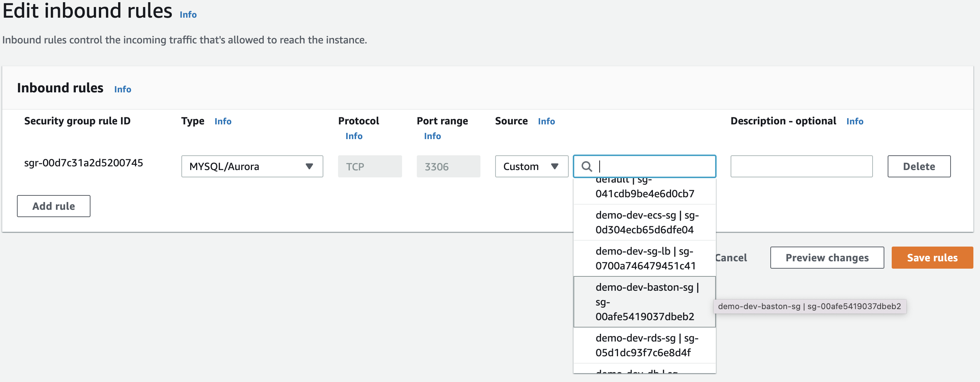Click the Info link under Port range
The width and height of the screenshot is (980, 382).
tap(432, 136)
